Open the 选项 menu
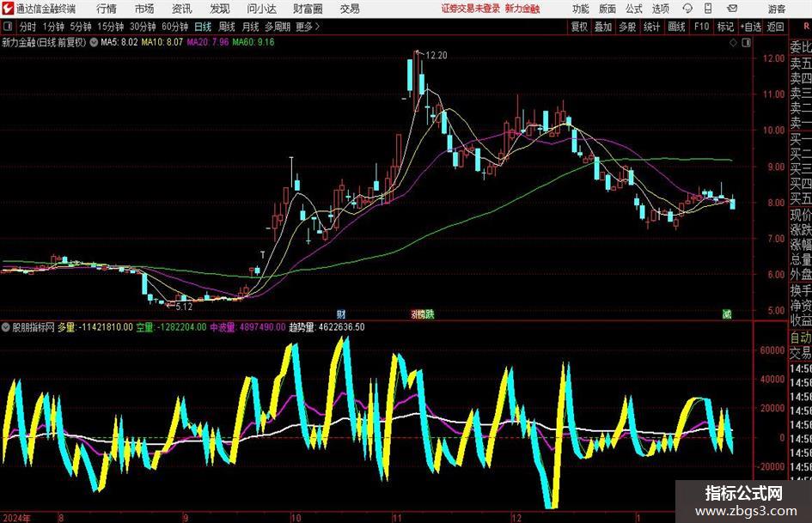 point(660,9)
